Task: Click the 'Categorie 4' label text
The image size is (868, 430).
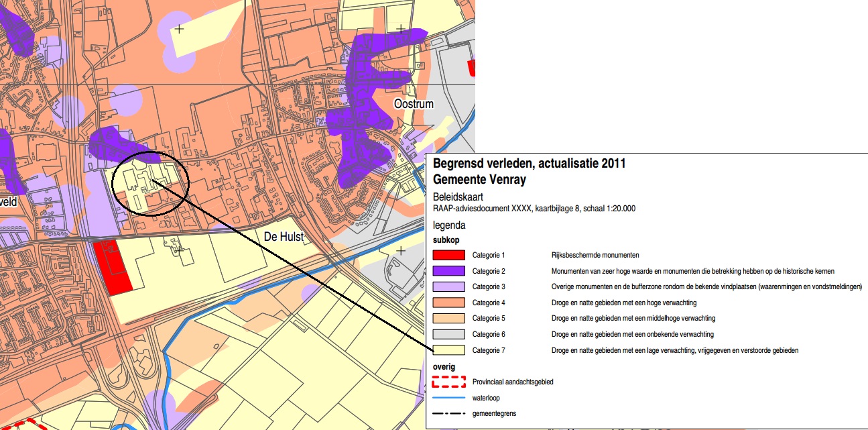Action: 489,303
